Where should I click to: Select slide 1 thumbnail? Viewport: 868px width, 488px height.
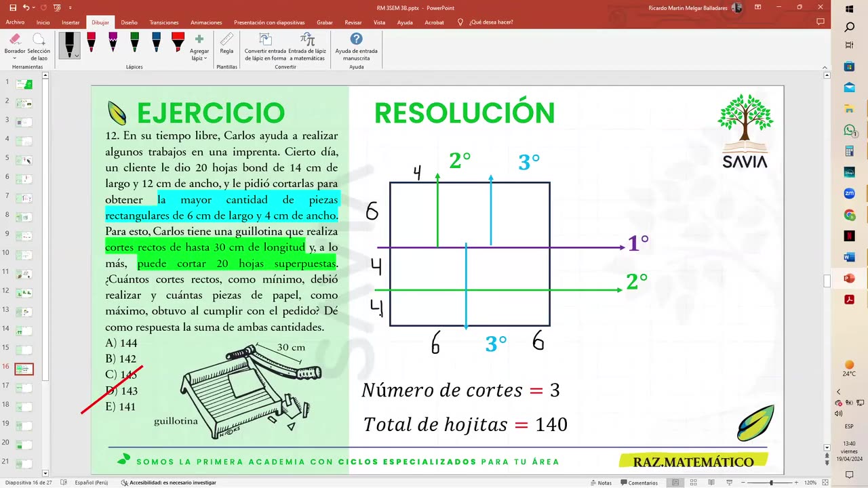click(24, 85)
